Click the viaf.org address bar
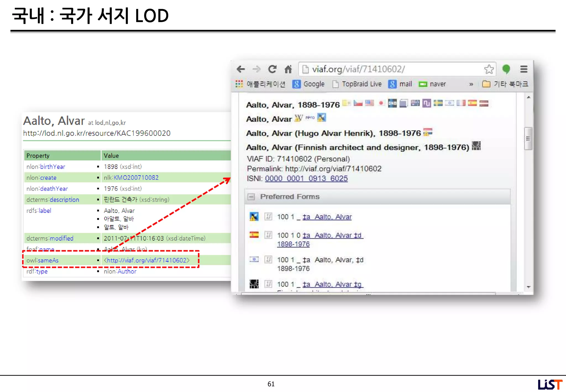Viewport: 566px width, 392px height. (387, 69)
